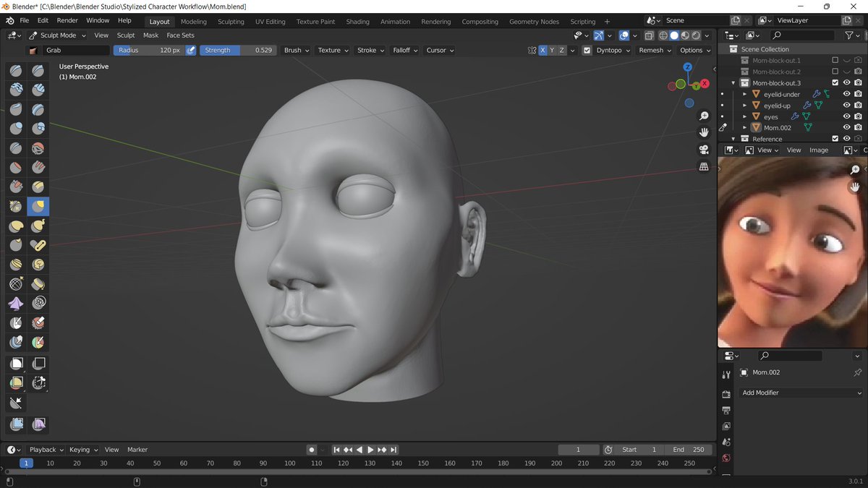Pick the Inflate brush tool
The height and width of the screenshot is (488, 868).
[x=16, y=129]
